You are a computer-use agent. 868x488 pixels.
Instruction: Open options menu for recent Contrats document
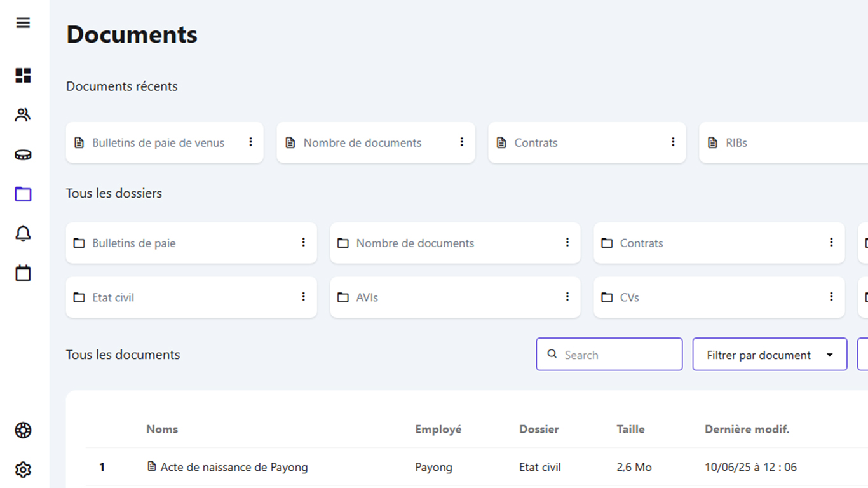[673, 142]
